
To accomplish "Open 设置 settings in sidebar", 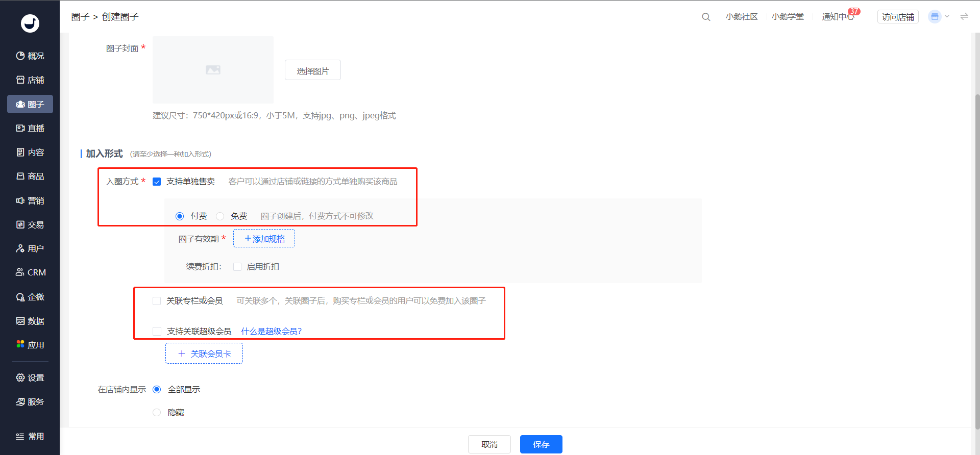I will 30,377.
